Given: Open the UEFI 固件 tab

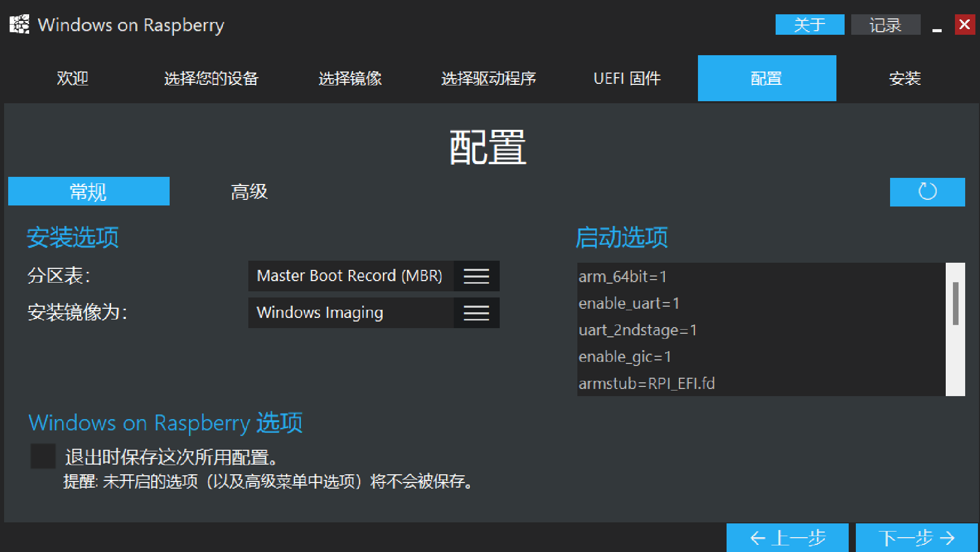Looking at the screenshot, I should tap(627, 78).
